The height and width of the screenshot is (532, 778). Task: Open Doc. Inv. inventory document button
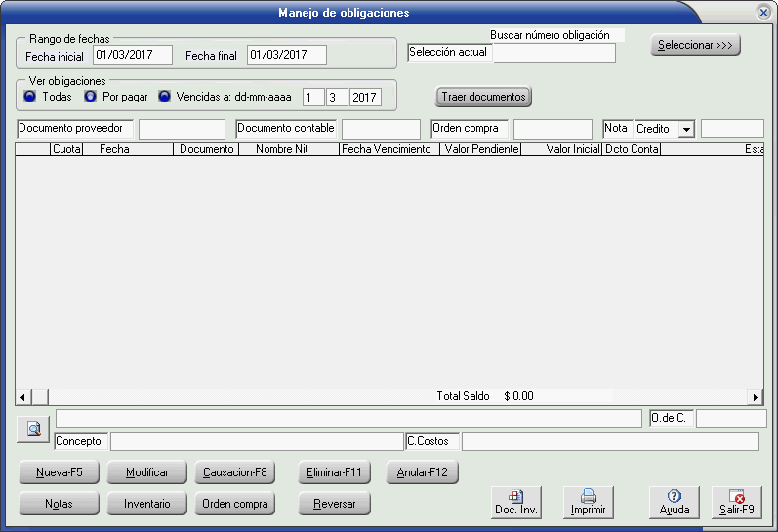point(516,502)
